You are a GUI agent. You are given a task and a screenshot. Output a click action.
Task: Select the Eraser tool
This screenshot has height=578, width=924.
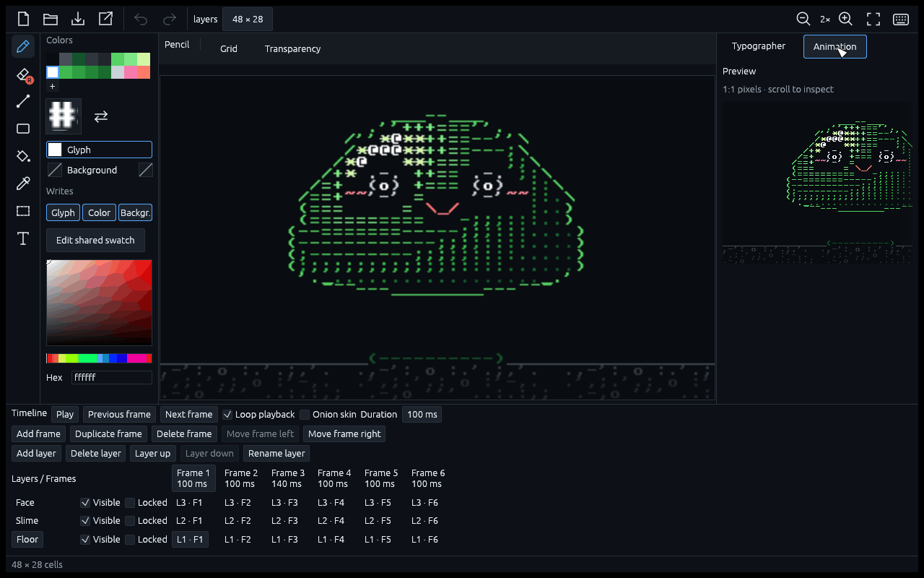[23, 74]
